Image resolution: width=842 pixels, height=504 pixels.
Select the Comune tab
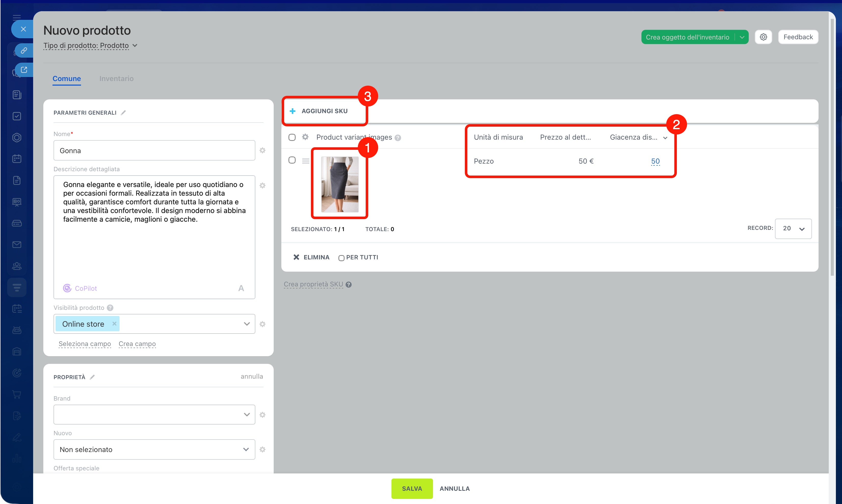tap(67, 78)
